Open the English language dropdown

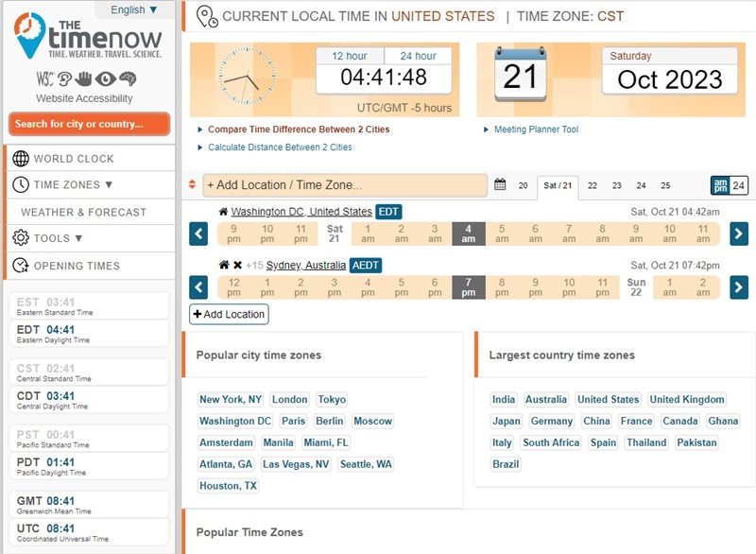[130, 9]
